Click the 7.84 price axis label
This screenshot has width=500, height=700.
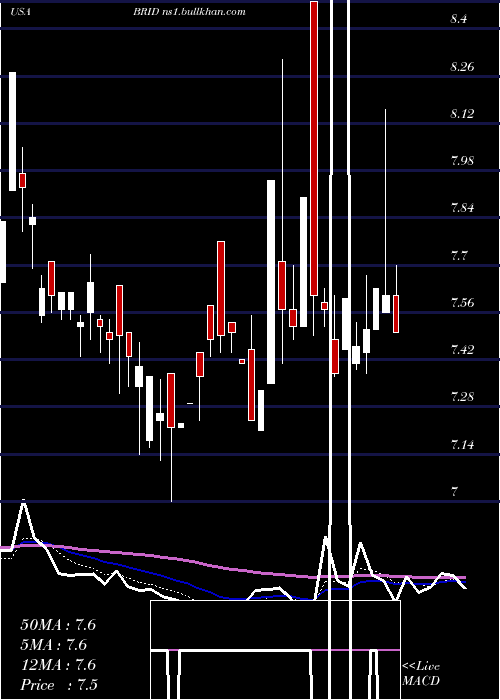click(462, 208)
